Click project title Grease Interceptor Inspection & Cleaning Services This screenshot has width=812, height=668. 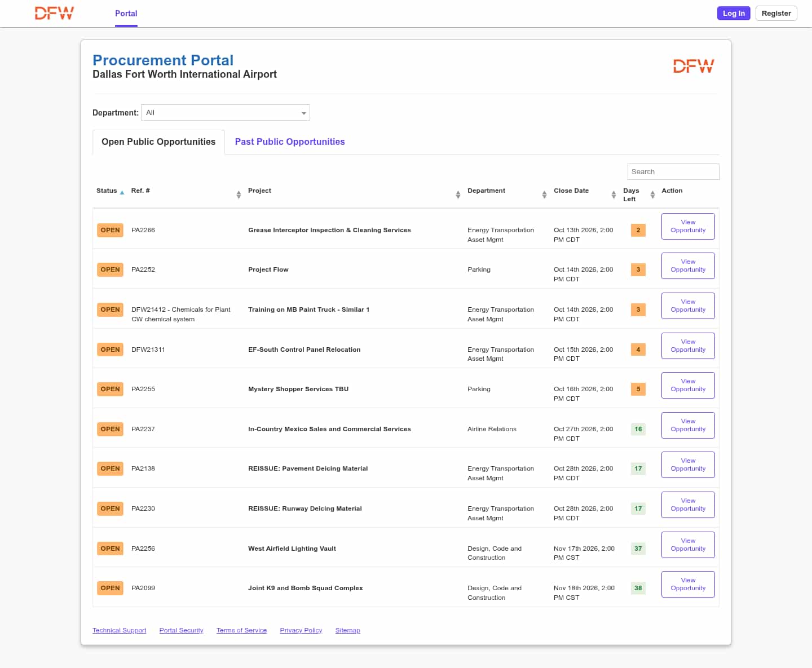[329, 230]
